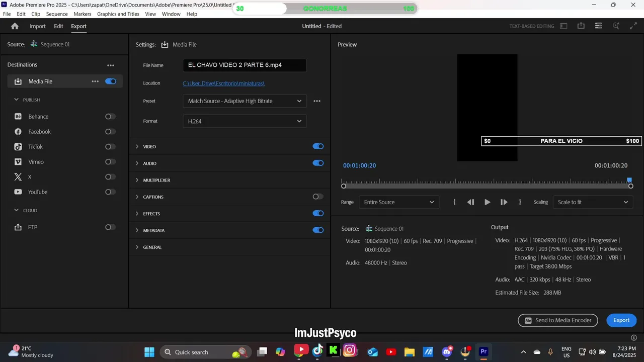Expand the GENERAL section
644x362 pixels.
coord(137,247)
